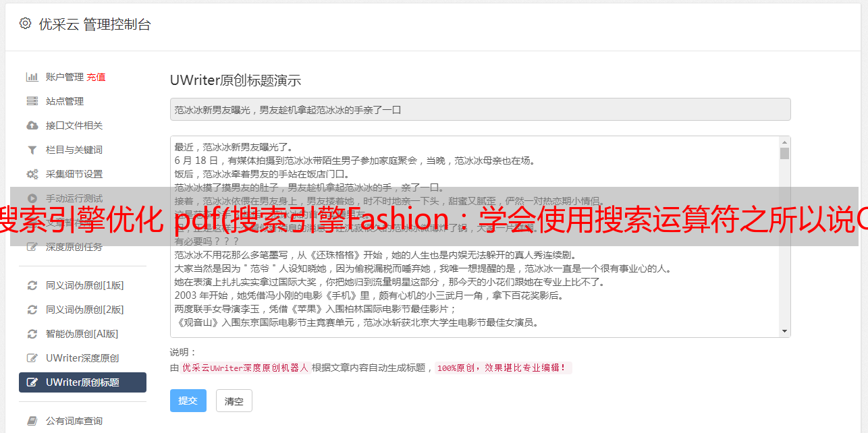The width and height of the screenshot is (868, 433).
Task: Click the text area scroll down arrow
Action: click(784, 331)
